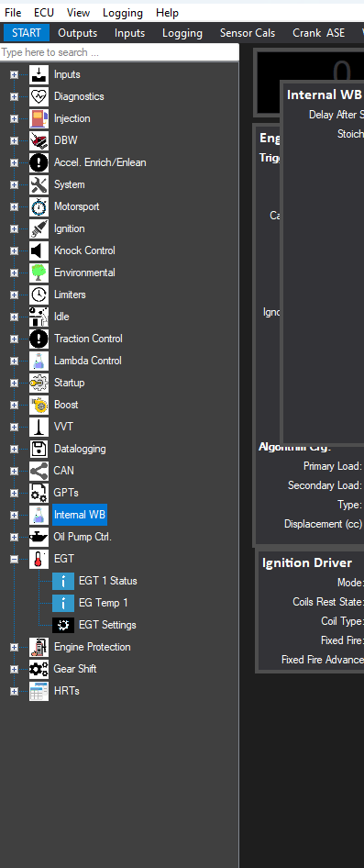364x868 pixels.
Task: Expand the Engine Protection node
Action: click(14, 647)
